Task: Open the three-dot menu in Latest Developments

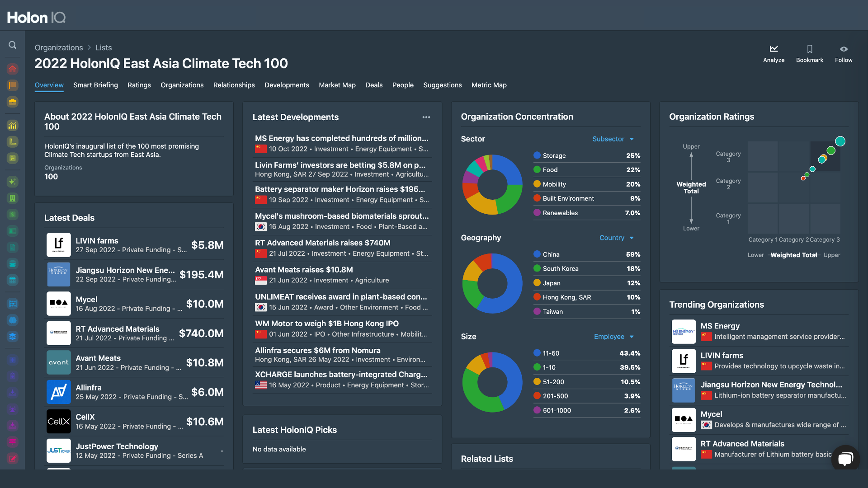Action: point(426,117)
